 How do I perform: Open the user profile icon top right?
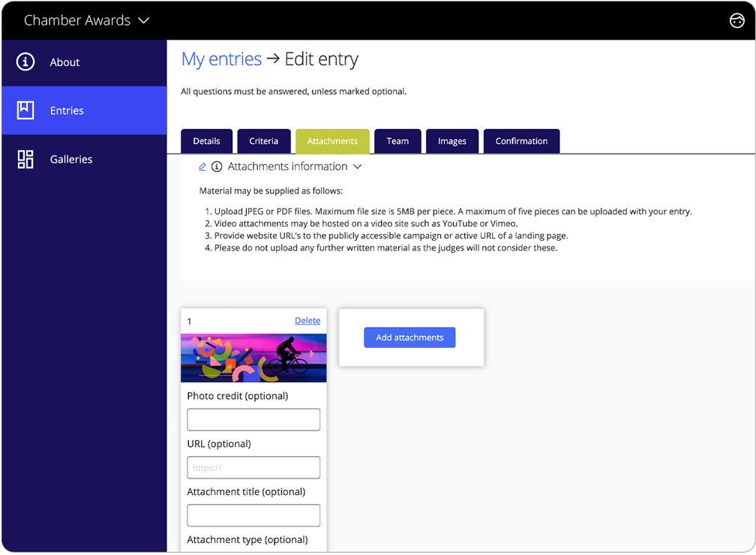pyautogui.click(x=736, y=21)
